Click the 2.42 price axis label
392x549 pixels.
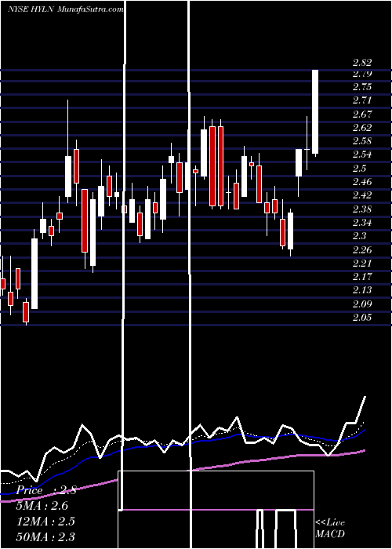pyautogui.click(x=362, y=196)
